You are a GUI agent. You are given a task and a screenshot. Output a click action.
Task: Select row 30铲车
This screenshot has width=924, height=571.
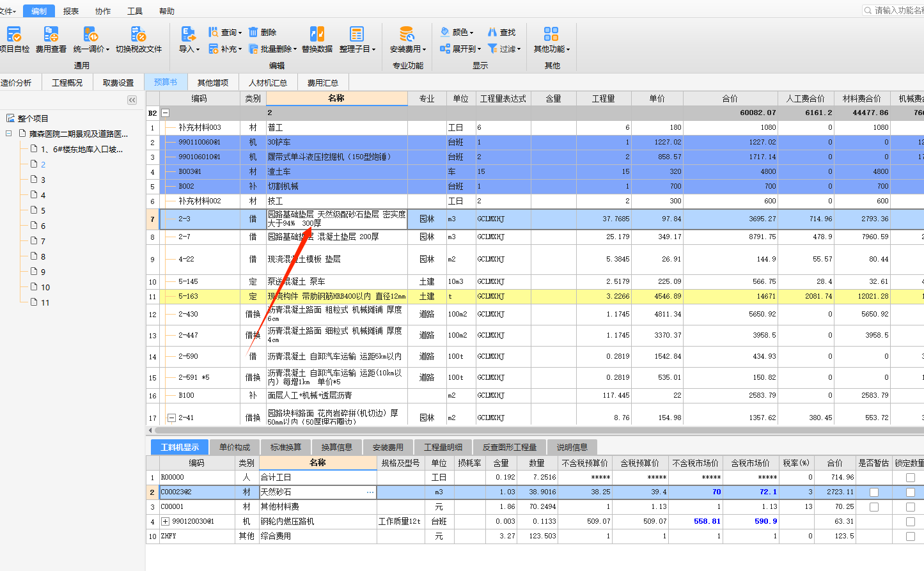(x=535, y=143)
